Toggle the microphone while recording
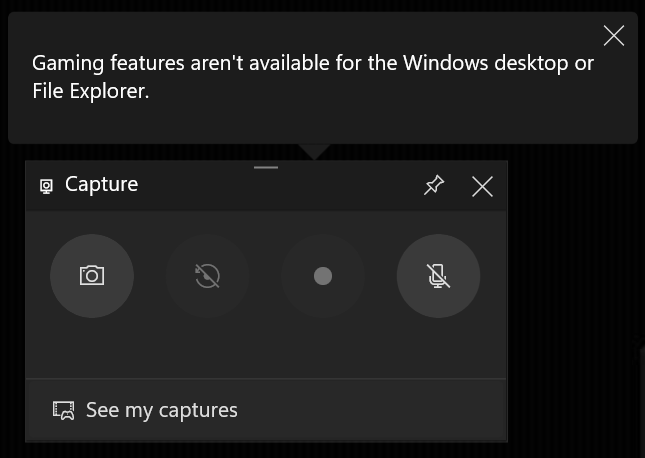 439,276
